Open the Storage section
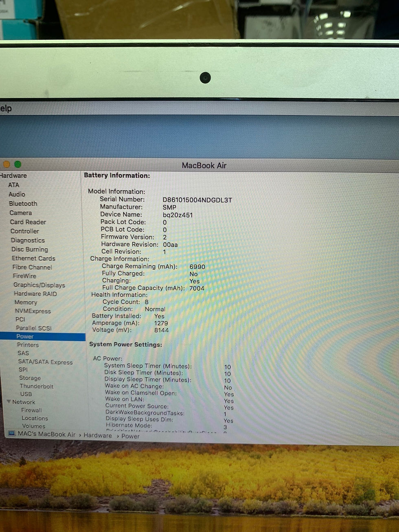Image resolution: width=399 pixels, height=532 pixels. tap(30, 378)
